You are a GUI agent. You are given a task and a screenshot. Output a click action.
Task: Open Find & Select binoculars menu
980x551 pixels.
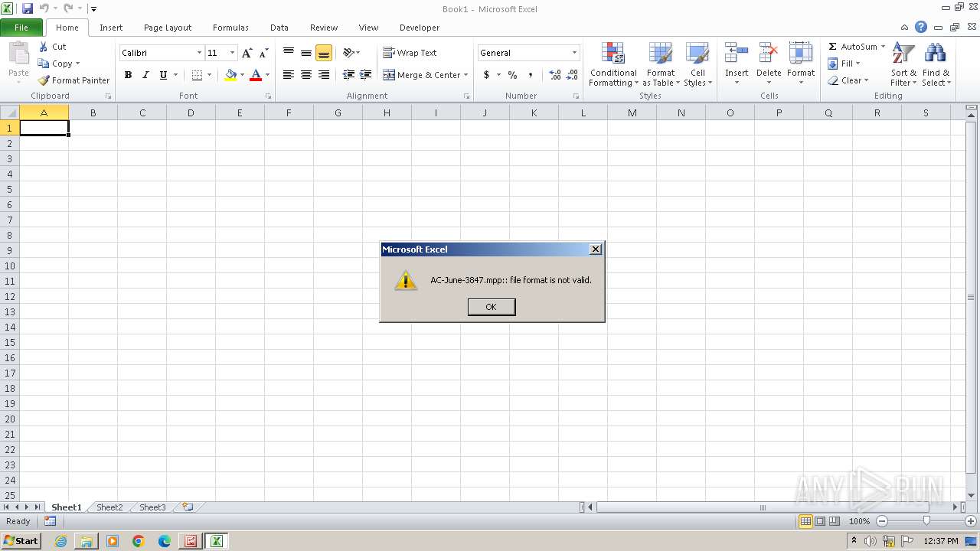[x=936, y=64]
